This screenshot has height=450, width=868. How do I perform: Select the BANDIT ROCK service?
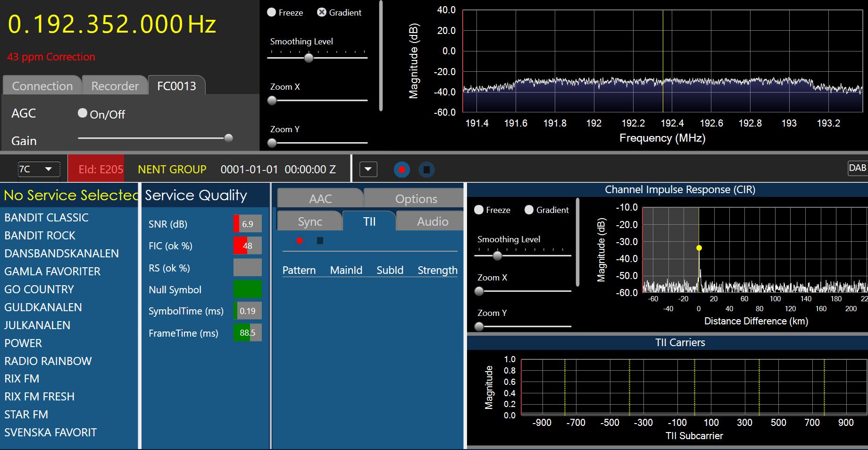[x=40, y=236]
